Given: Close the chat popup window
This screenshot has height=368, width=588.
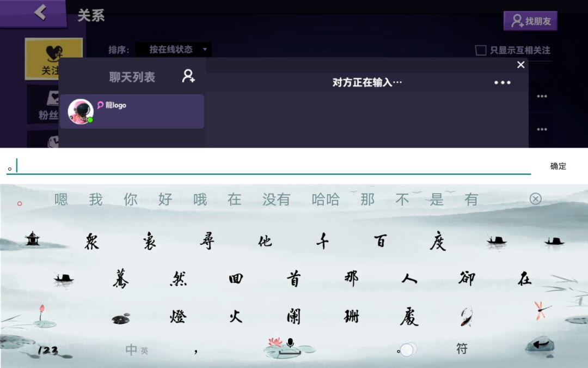Looking at the screenshot, I should pos(520,64).
